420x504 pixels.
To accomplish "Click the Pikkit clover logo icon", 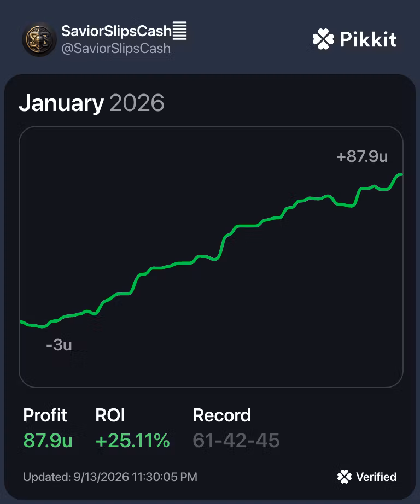I will (323, 39).
